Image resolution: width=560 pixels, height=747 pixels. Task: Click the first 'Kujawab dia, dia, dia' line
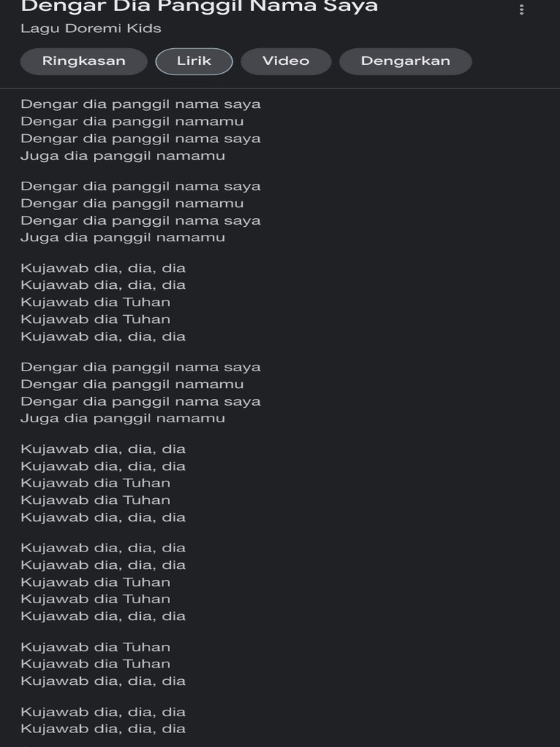click(103, 268)
